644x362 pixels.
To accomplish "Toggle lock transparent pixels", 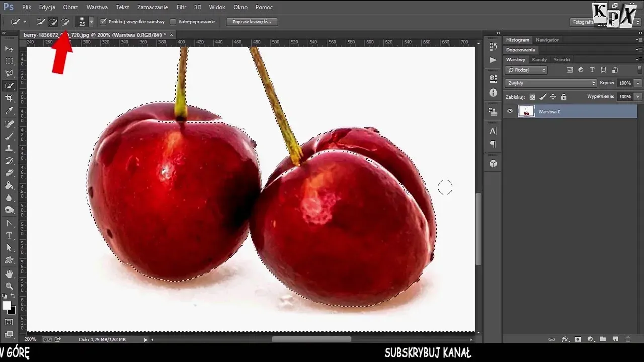I will [x=532, y=97].
